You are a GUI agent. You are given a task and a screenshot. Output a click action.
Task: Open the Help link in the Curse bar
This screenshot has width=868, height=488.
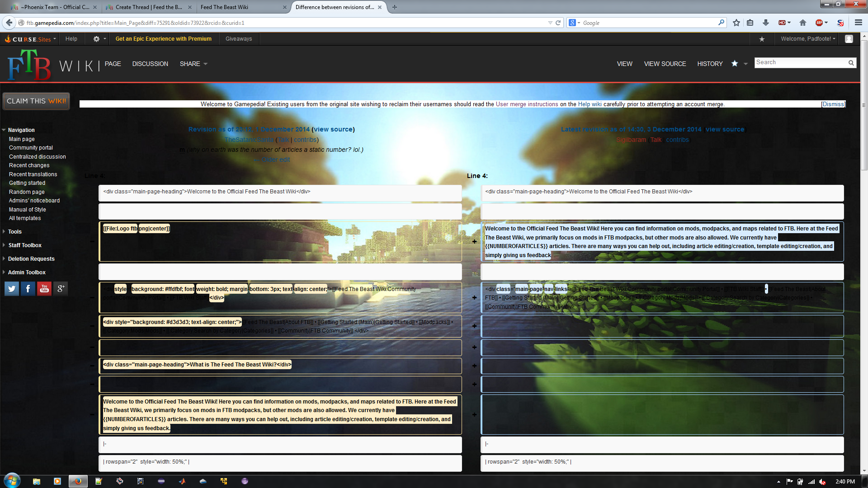click(71, 39)
